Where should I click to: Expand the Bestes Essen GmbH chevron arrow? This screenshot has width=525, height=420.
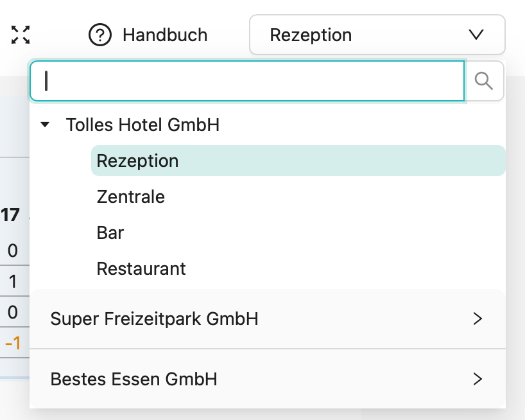click(x=477, y=380)
